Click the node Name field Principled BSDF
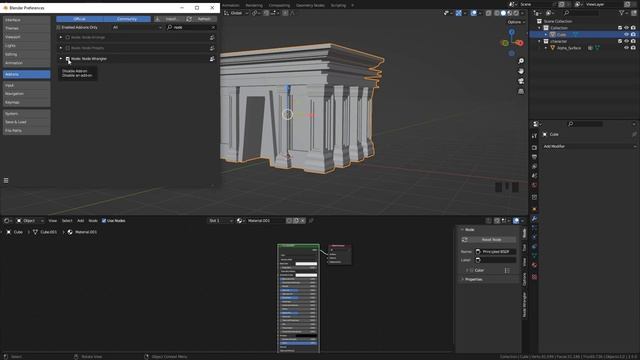 coord(495,251)
